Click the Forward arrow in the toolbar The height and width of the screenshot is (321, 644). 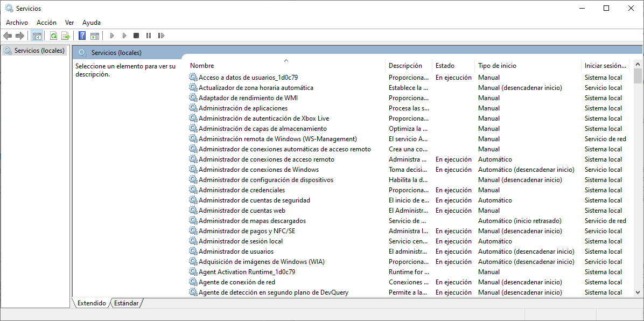point(19,36)
